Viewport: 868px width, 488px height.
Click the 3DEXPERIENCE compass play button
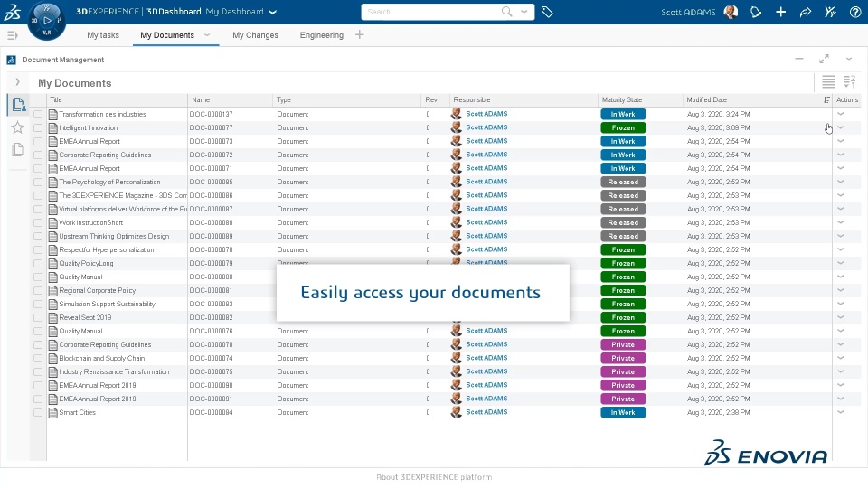(x=47, y=21)
